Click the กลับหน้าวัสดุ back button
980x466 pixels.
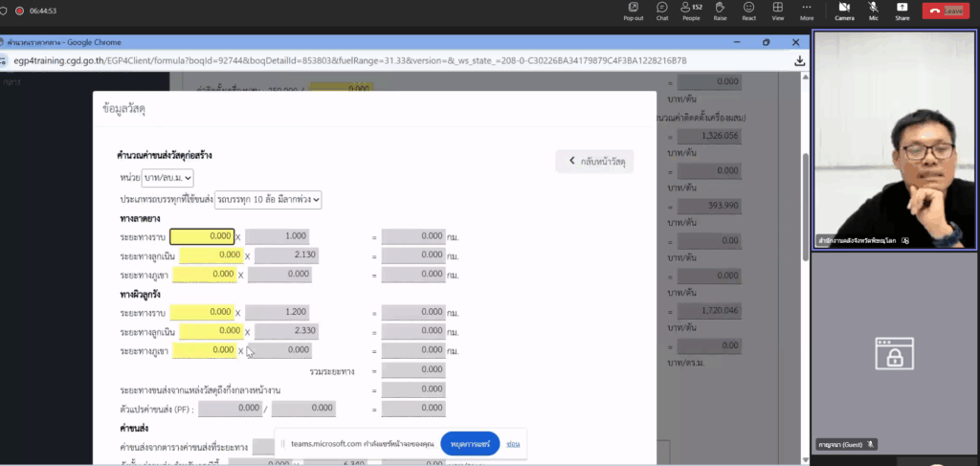pyautogui.click(x=593, y=162)
